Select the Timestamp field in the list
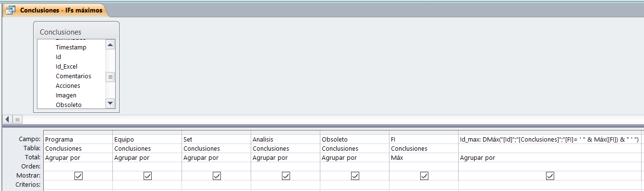 71,47
